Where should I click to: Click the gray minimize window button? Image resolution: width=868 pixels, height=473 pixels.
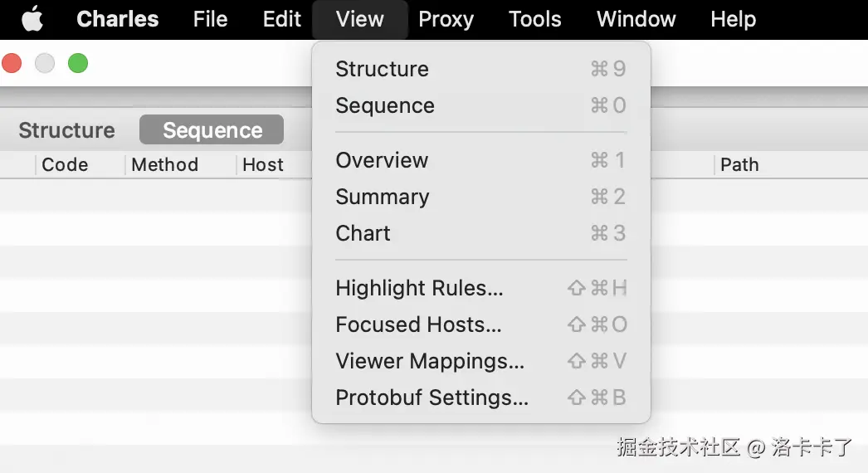pos(45,63)
